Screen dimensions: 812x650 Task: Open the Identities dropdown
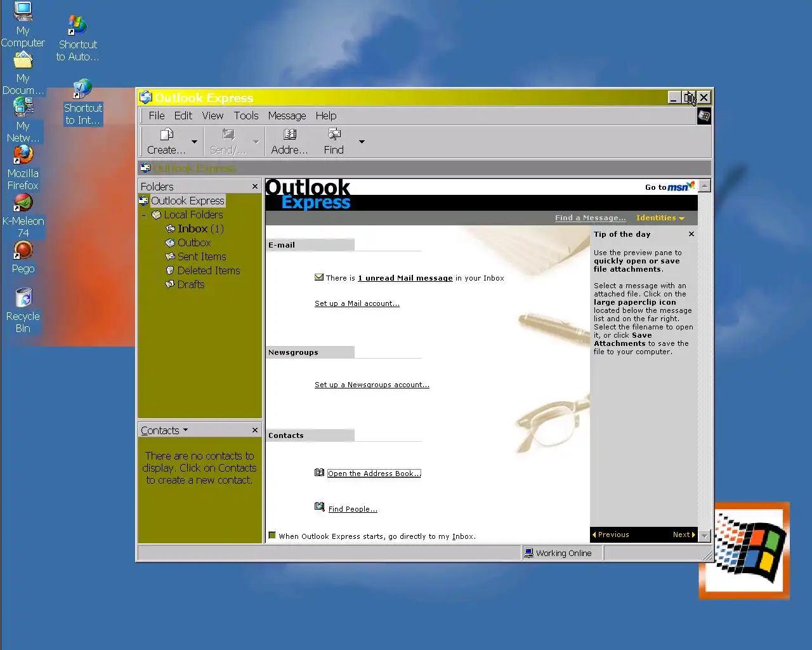coord(660,218)
